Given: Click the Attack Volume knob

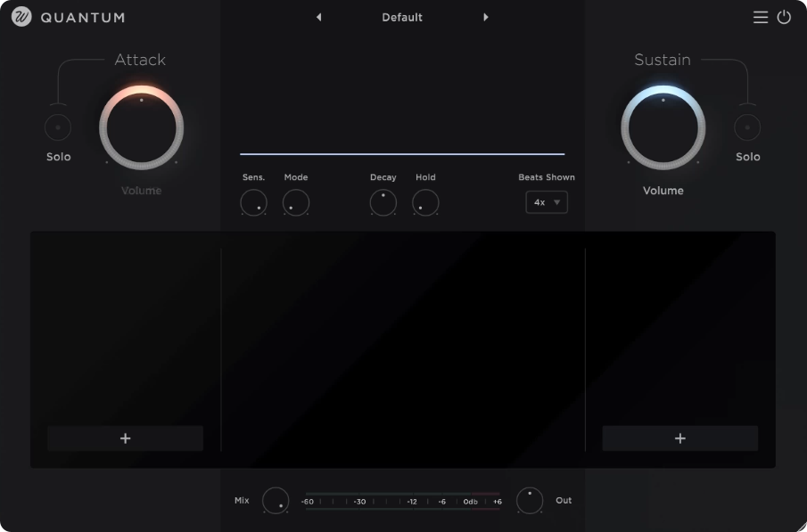Looking at the screenshot, I should (142, 127).
